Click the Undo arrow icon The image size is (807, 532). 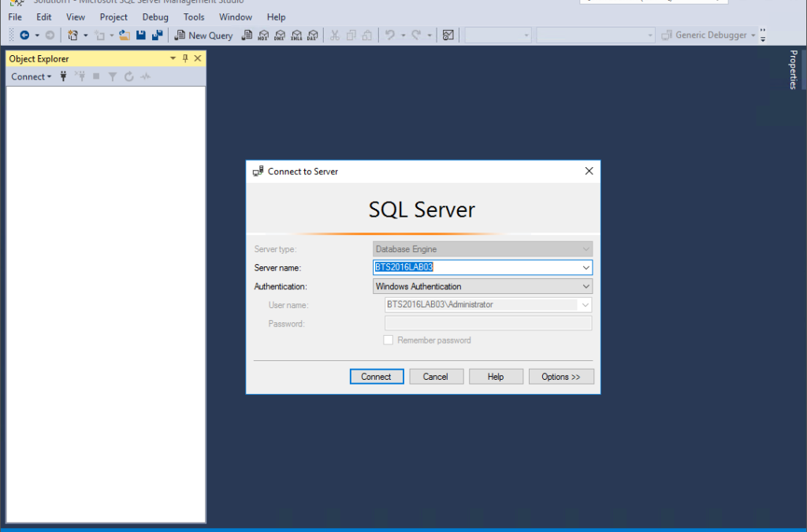(390, 35)
